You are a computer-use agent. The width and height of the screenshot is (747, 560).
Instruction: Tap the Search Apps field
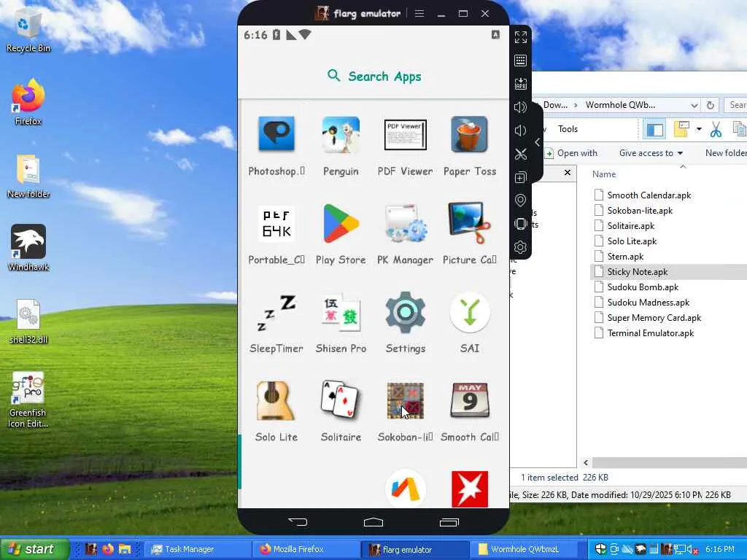coord(374,76)
